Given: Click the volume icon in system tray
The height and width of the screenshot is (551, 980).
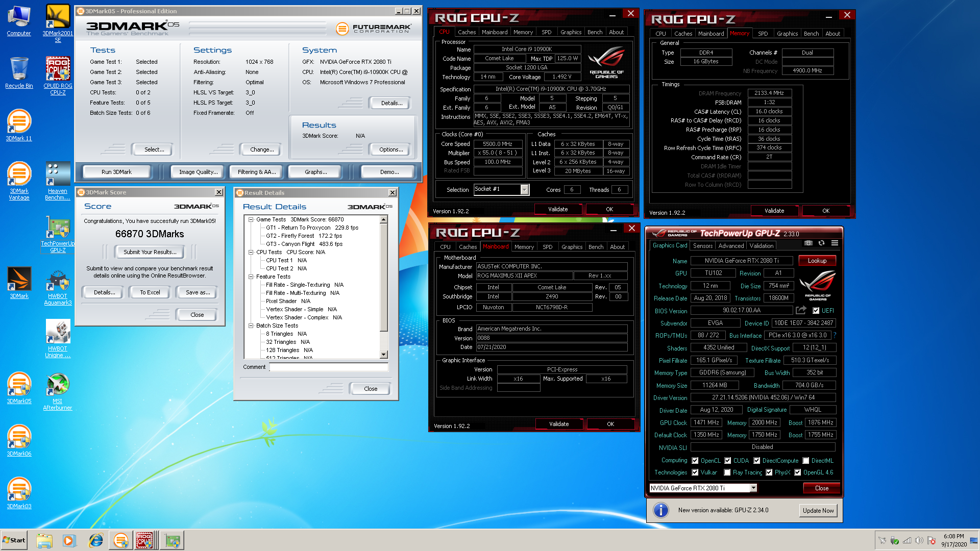Looking at the screenshot, I should point(919,541).
